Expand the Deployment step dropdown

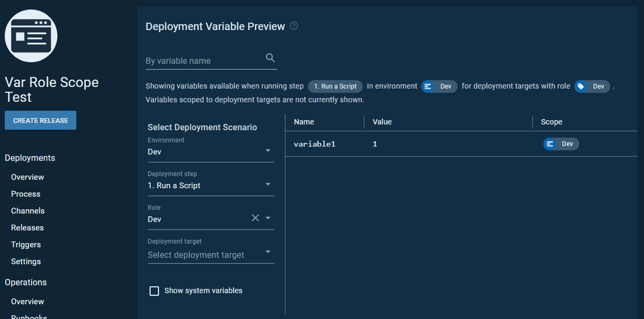[x=211, y=185]
